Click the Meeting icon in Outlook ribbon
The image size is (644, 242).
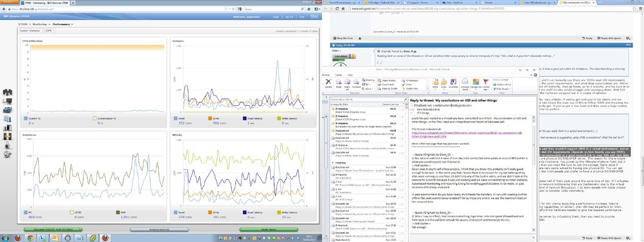368,80
